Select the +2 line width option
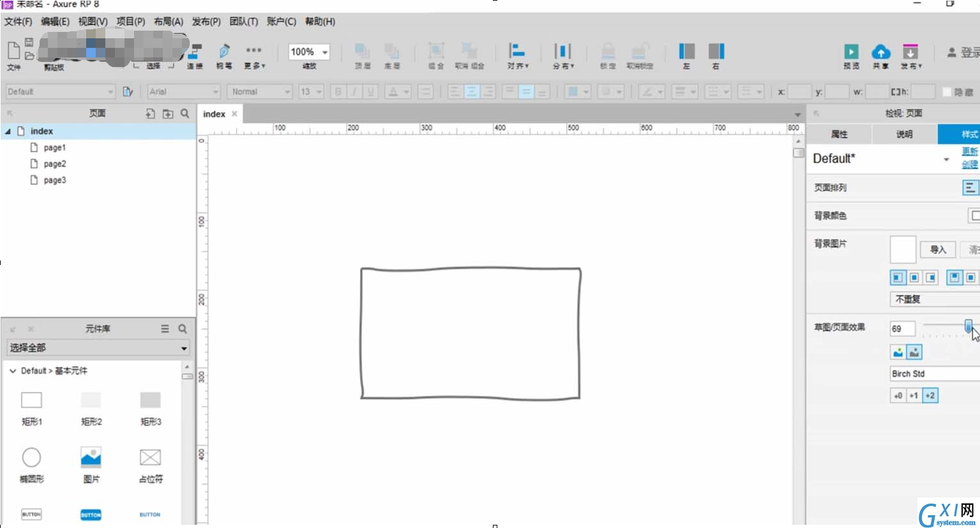Viewport: 980px width, 528px height. pyautogui.click(x=930, y=395)
